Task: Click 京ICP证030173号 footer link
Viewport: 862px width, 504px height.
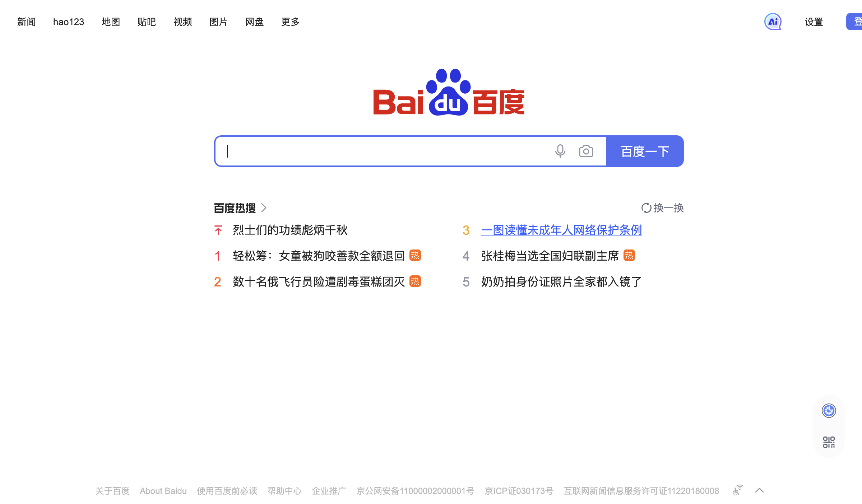Action: [519, 491]
